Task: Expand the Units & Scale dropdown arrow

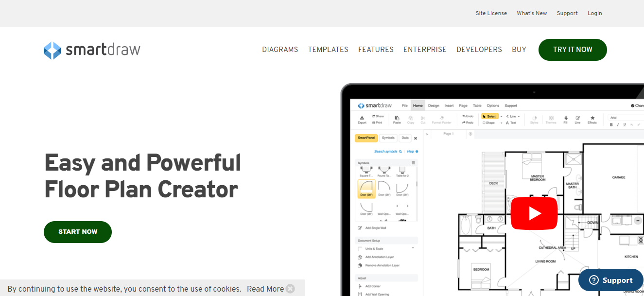Action: (413, 248)
